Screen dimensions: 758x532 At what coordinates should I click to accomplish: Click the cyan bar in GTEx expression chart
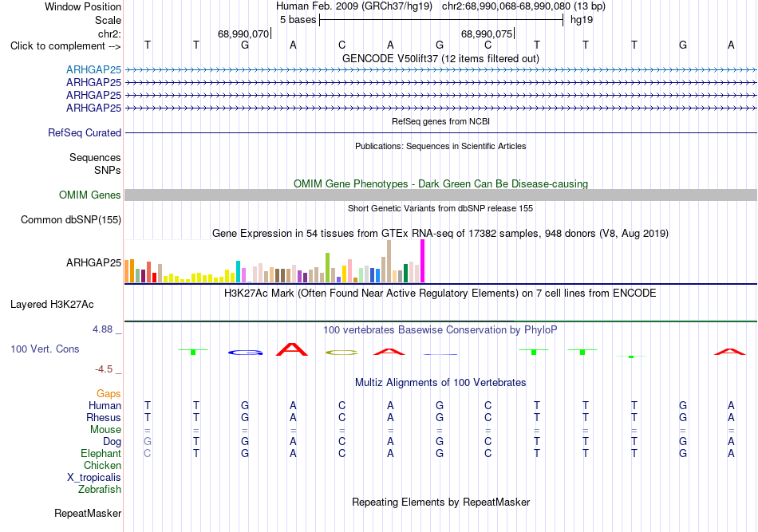click(238, 271)
